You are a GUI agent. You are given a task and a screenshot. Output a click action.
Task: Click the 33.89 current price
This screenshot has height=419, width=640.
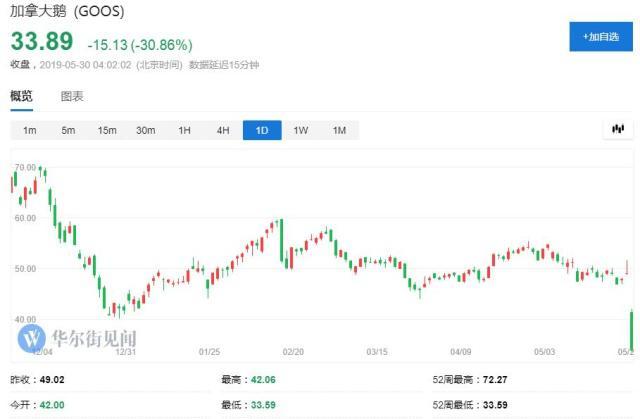coord(42,41)
